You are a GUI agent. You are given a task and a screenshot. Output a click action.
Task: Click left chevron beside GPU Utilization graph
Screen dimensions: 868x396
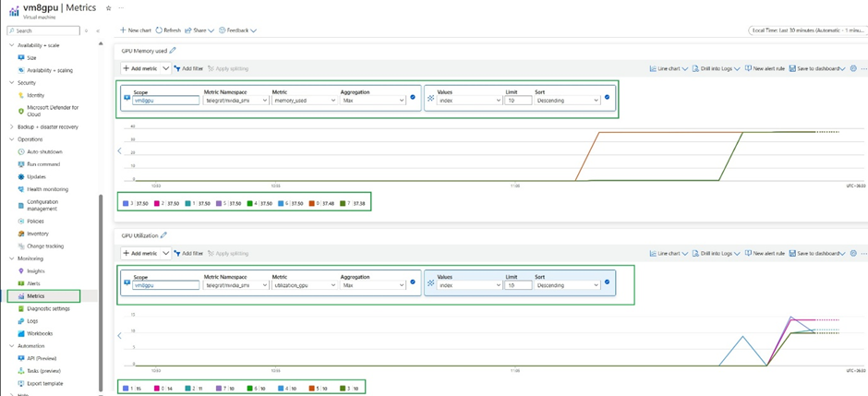(119, 335)
